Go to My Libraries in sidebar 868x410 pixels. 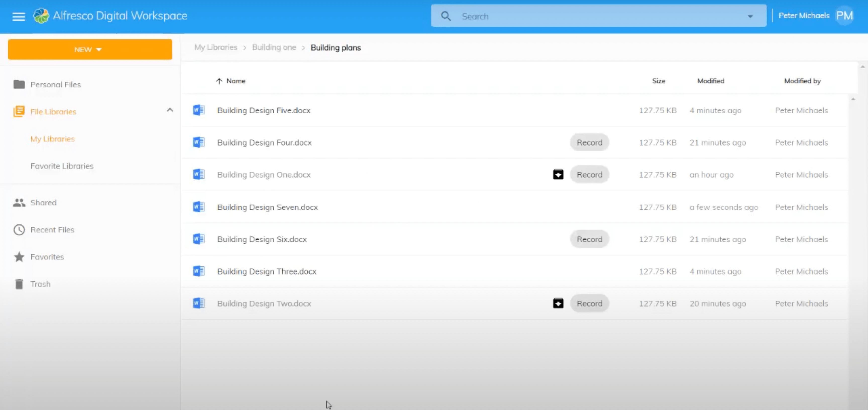coord(52,139)
